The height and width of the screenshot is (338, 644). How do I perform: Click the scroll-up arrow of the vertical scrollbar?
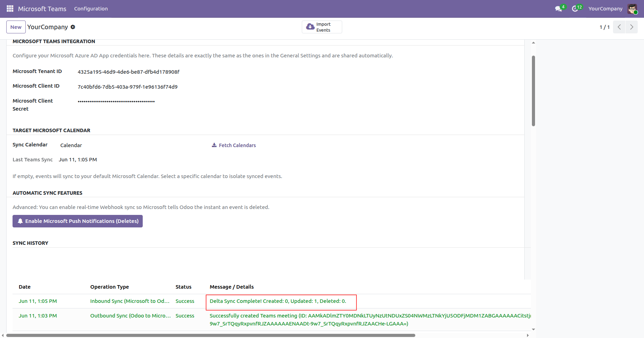533,43
